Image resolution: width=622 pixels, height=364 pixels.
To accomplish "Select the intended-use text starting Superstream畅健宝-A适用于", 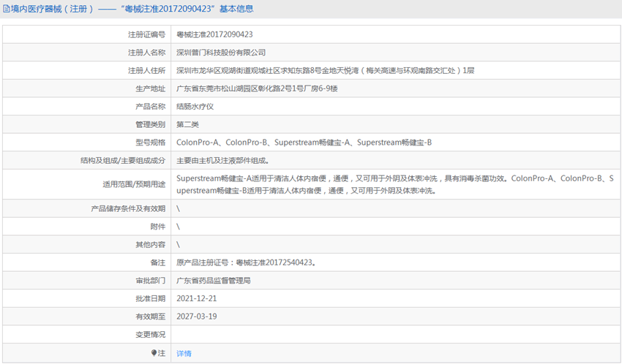I will click(395, 185).
